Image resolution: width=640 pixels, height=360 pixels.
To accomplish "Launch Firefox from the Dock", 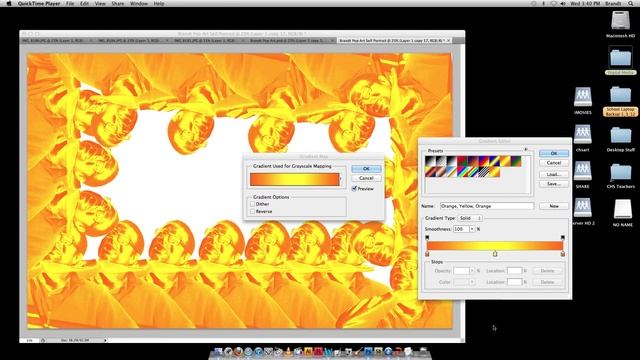I will tap(238, 351).
